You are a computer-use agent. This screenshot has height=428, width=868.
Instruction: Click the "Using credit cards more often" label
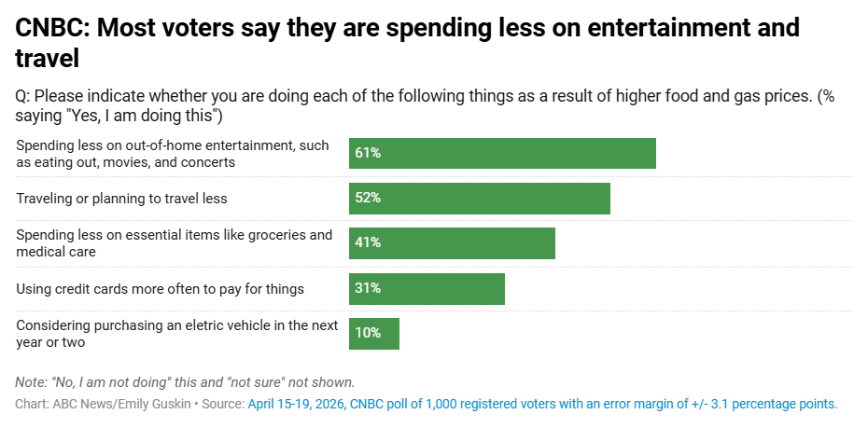(160, 289)
